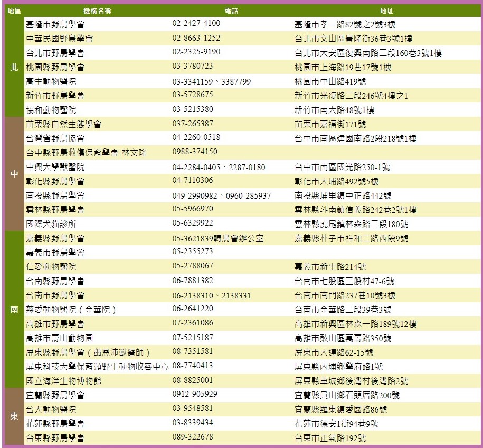
Task: Select phone 03-3780723
Action: click(x=193, y=66)
